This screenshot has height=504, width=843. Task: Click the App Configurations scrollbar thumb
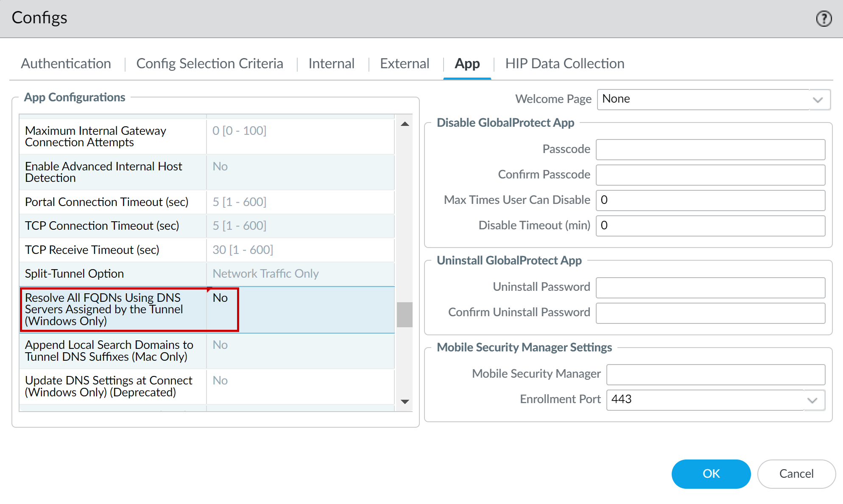[405, 314]
